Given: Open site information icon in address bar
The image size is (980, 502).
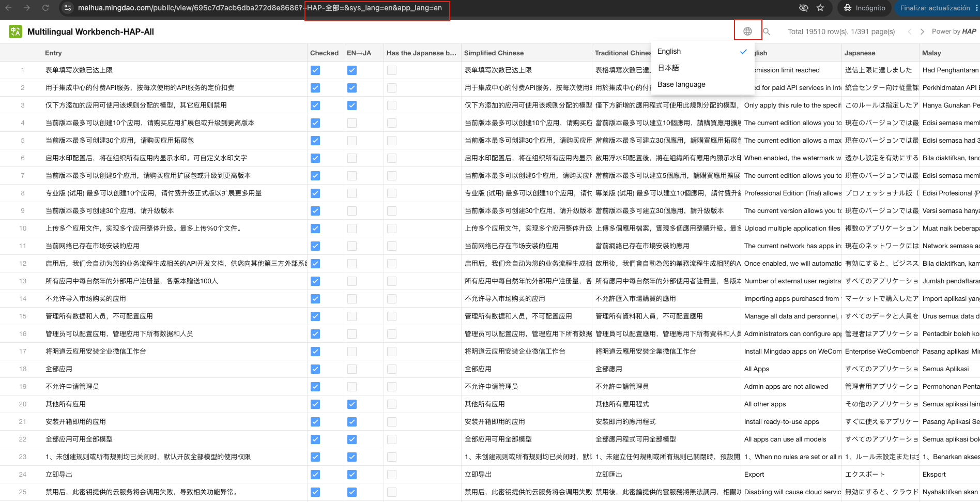Looking at the screenshot, I should tap(68, 8).
